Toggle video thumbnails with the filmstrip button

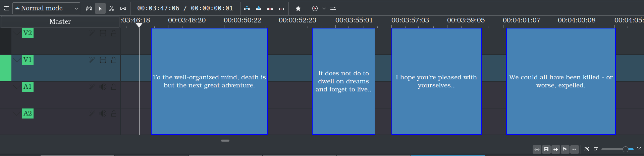point(546,149)
